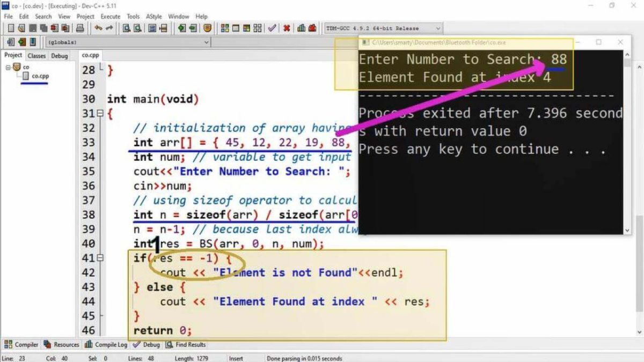This screenshot has width=644, height=362.
Task: Click 'Insert' mode in status bar
Action: pos(236,358)
